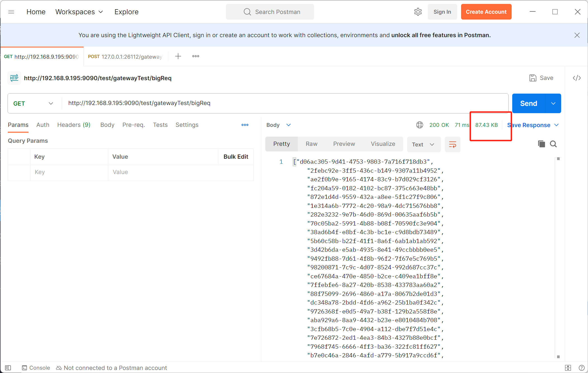Click the Bulk Edit link
Viewport: 588px width, 373px height.
[236, 157]
